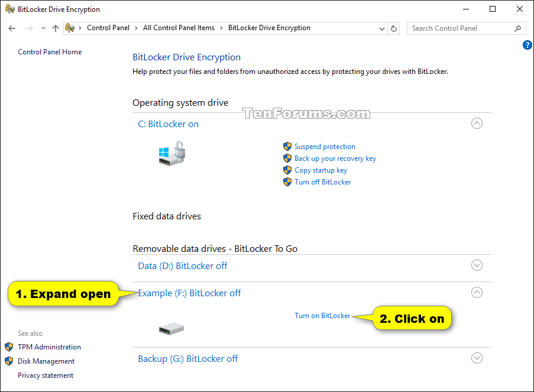Image resolution: width=534 pixels, height=392 pixels.
Task: Open Help with the question mark icon
Action: pos(527,44)
